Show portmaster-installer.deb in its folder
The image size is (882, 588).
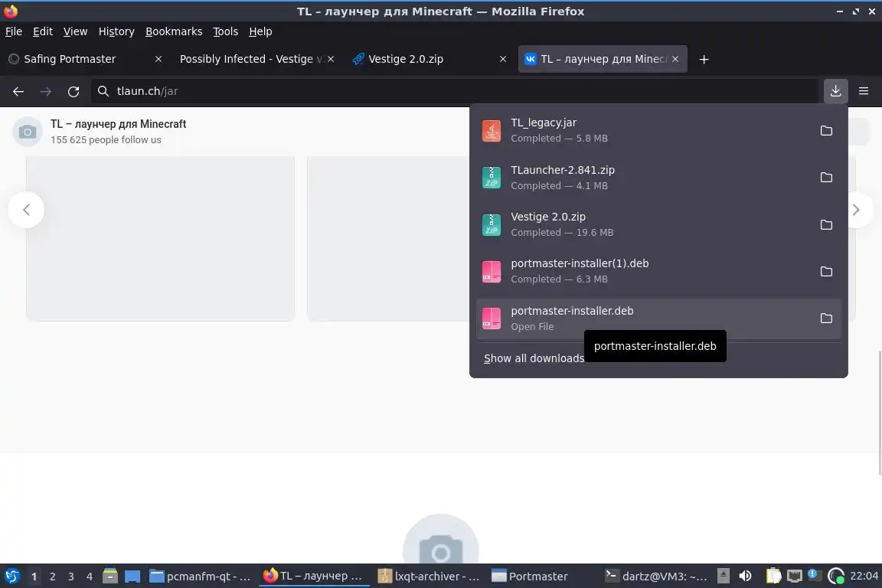coord(826,318)
